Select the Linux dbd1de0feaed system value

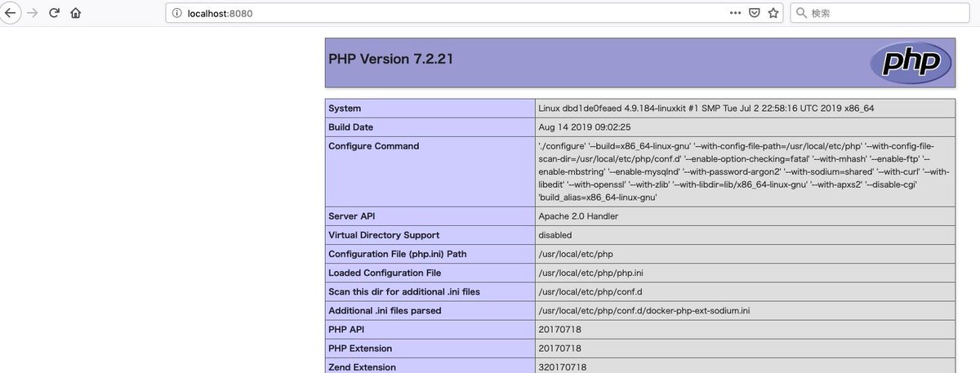(x=706, y=109)
